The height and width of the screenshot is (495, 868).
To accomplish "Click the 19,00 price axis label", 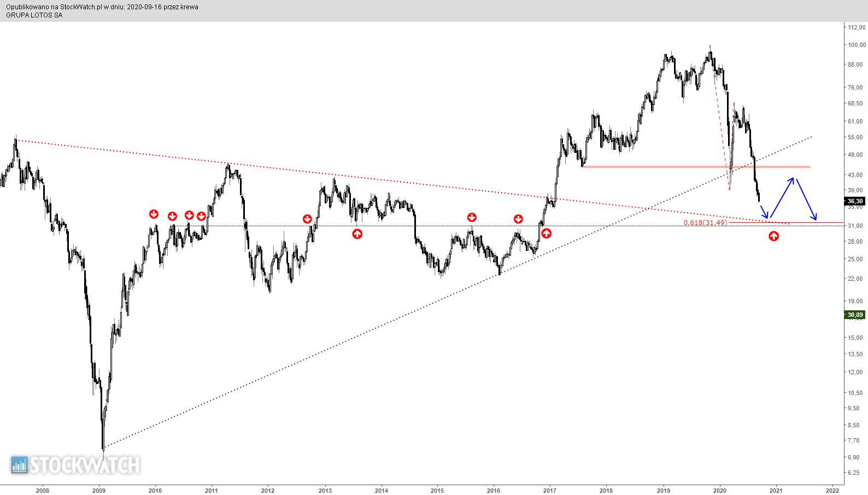I will (x=855, y=301).
